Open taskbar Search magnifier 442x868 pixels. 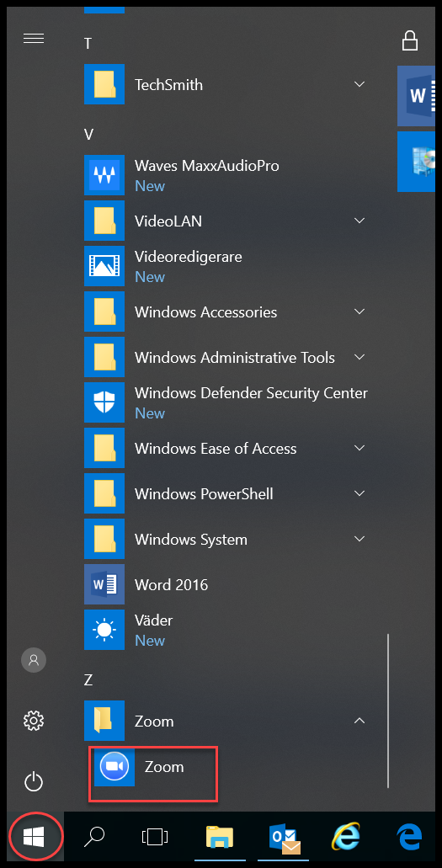[94, 837]
